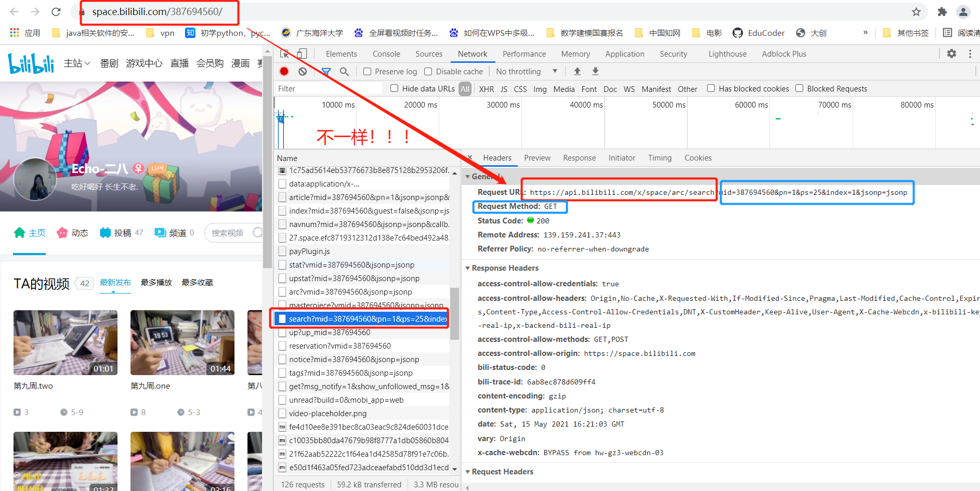Open the 第九周.one video thumbnail
Image resolution: width=980 pixels, height=491 pixels.
pos(182,343)
